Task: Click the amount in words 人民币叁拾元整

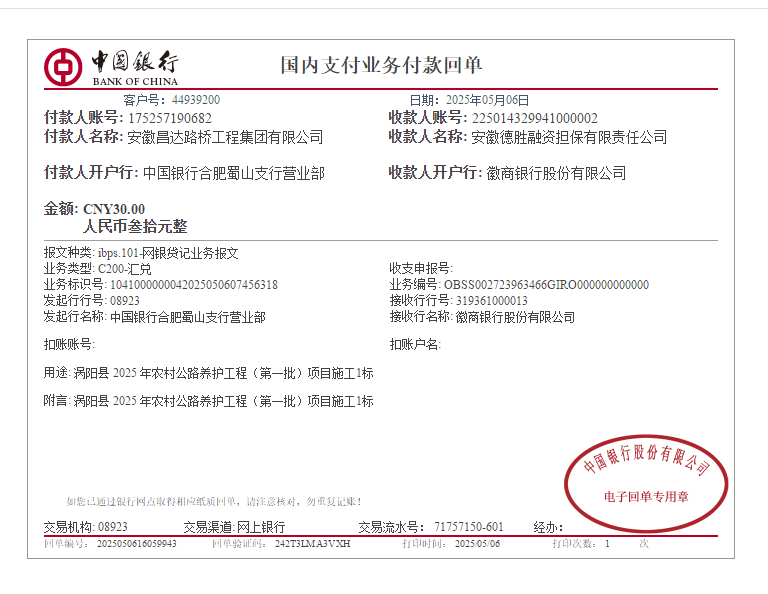Action: point(135,227)
